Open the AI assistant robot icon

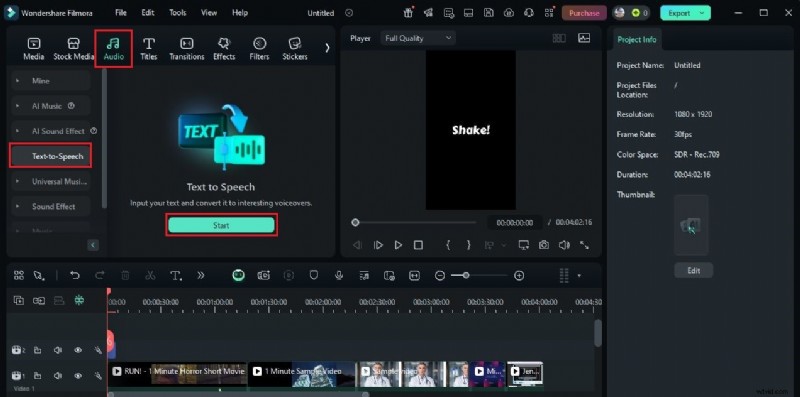coord(238,276)
